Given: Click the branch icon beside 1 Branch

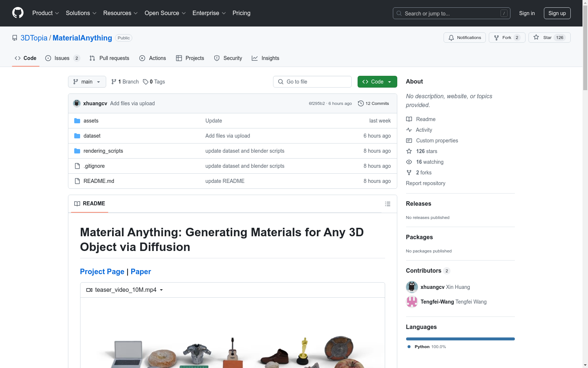Looking at the screenshot, I should coord(114,82).
